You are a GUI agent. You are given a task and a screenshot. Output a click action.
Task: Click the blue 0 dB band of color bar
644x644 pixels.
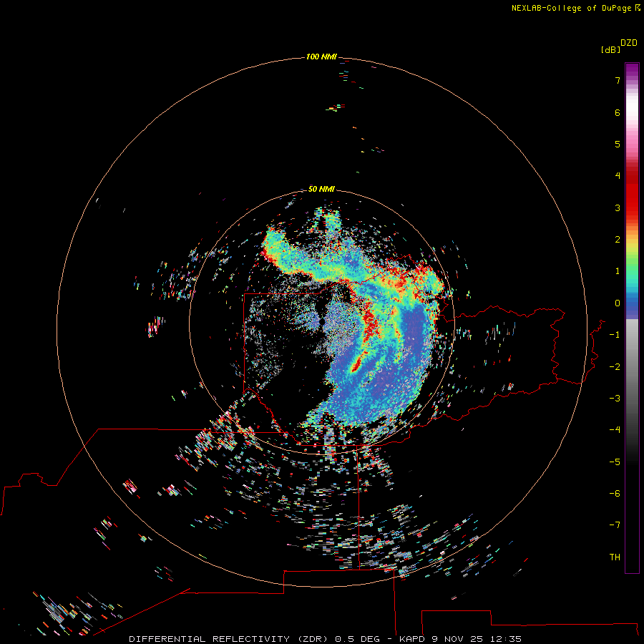pyautogui.click(x=632, y=303)
